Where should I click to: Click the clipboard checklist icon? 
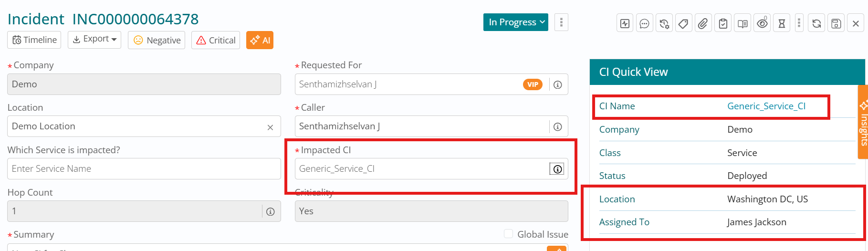[x=723, y=23]
